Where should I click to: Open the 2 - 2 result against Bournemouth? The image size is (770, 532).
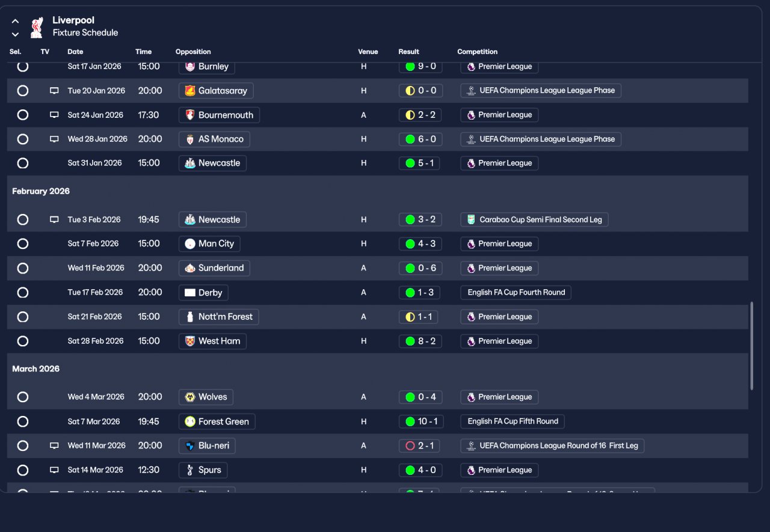420,115
